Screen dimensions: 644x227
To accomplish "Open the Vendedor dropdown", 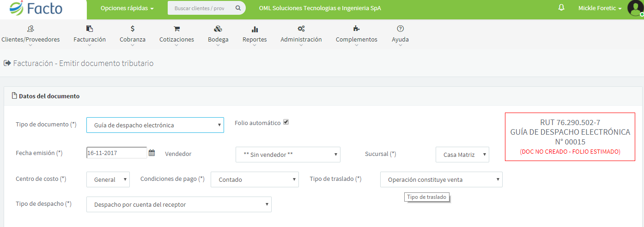I will (x=288, y=155).
